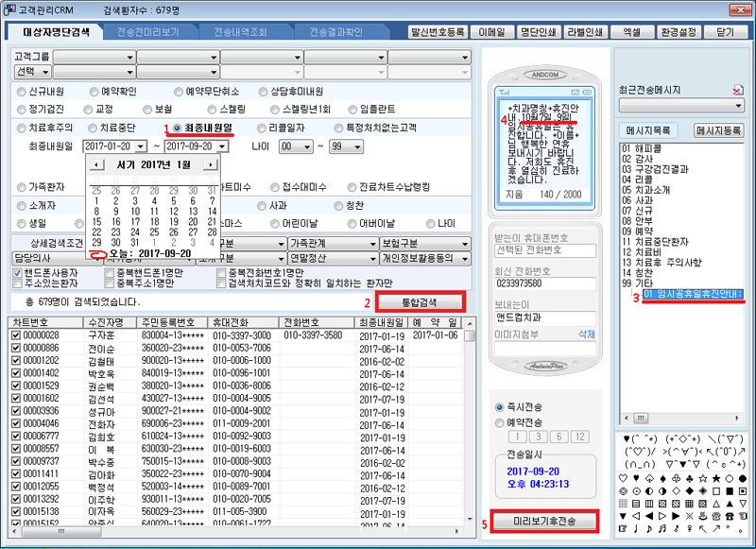Click the 라벨인쇄 toolbar button
This screenshot has width=756, height=549.
[x=582, y=31]
